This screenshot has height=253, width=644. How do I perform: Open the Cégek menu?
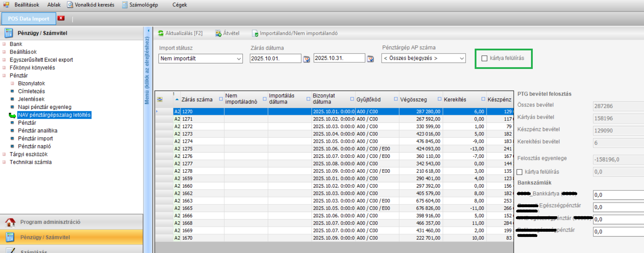pyautogui.click(x=179, y=5)
